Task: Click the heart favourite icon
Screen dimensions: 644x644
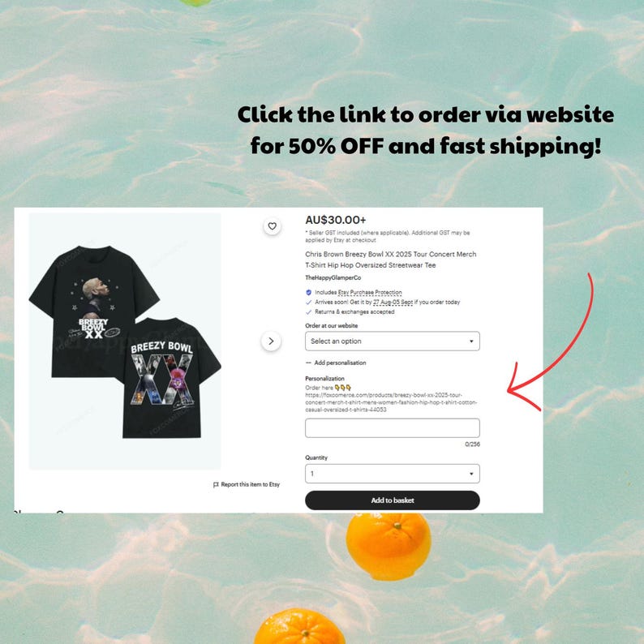Action: 272,226
